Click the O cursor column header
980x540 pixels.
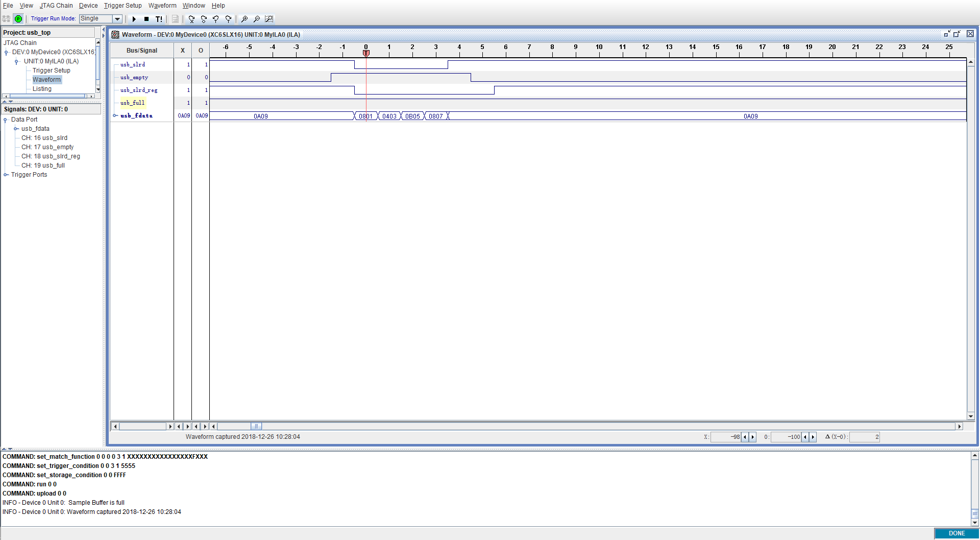coord(201,51)
